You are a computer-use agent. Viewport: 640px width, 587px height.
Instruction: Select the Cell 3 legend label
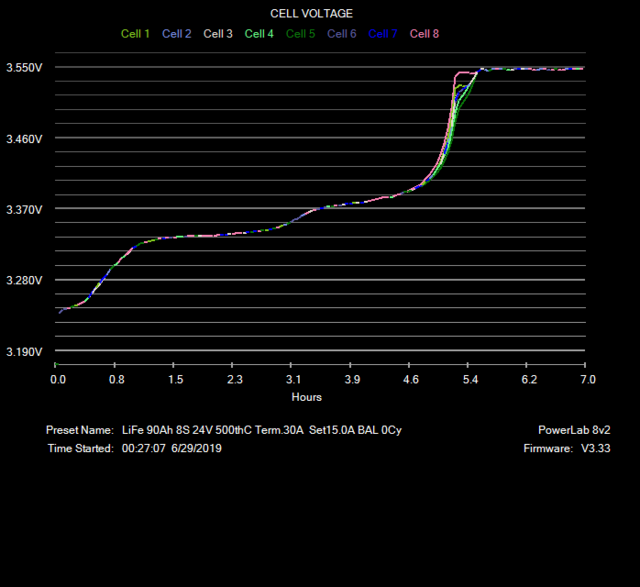click(218, 33)
